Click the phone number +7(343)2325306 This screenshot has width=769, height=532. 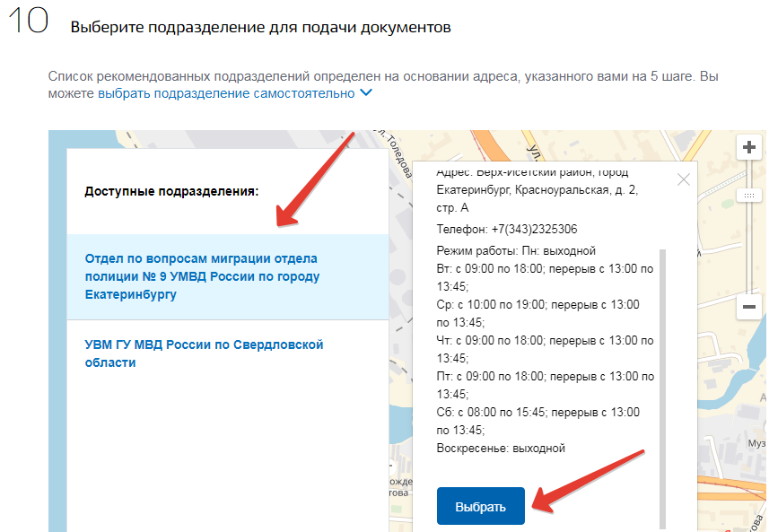534,229
